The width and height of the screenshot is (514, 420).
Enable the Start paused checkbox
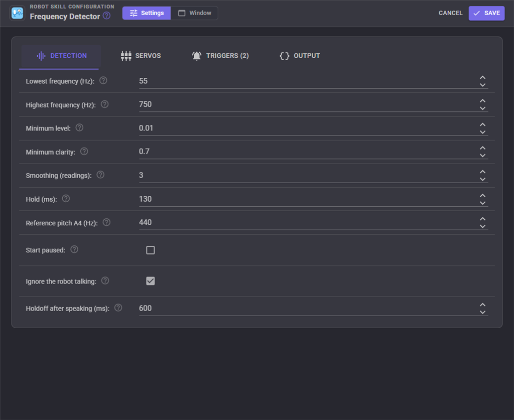[x=151, y=250]
